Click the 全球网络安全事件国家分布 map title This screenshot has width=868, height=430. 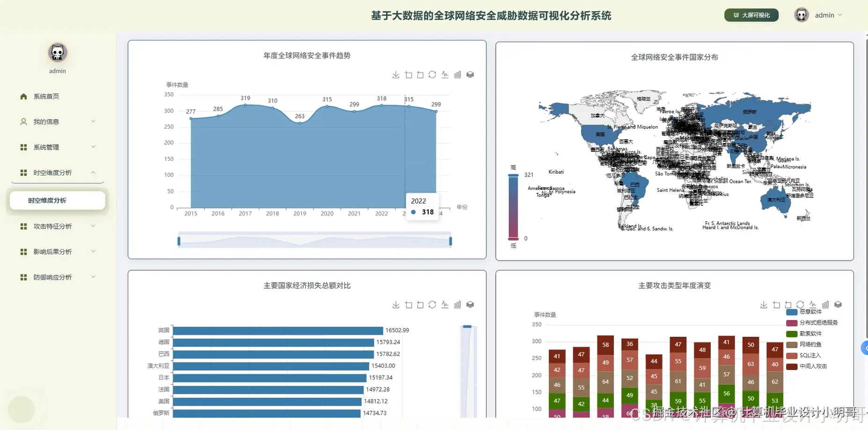click(675, 58)
